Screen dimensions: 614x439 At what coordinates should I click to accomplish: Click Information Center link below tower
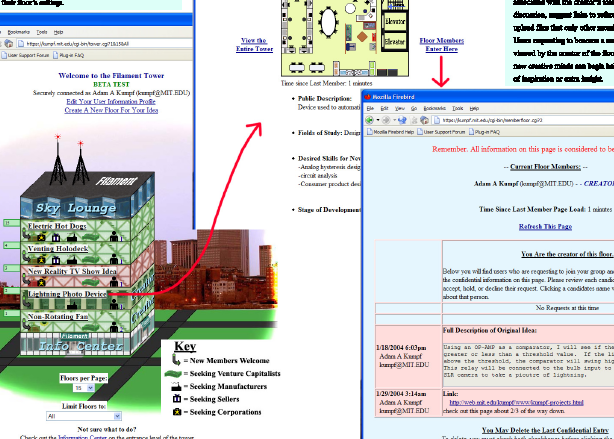[82, 437]
